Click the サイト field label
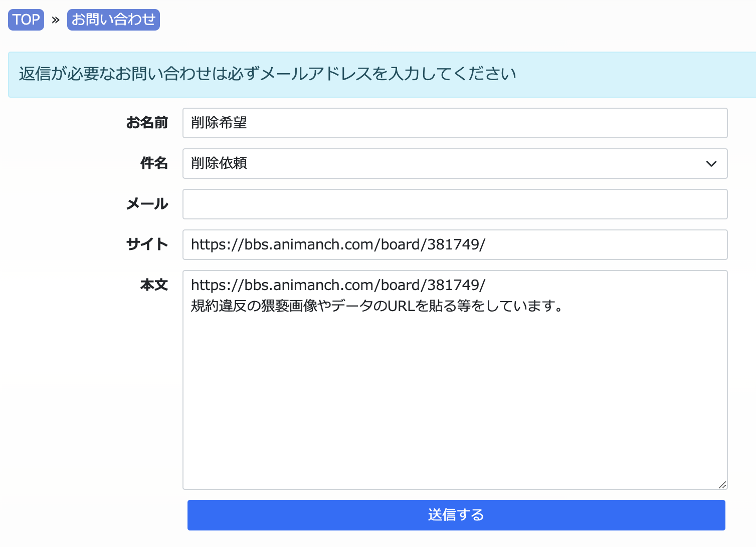Viewport: 756px width, 547px height. (147, 244)
